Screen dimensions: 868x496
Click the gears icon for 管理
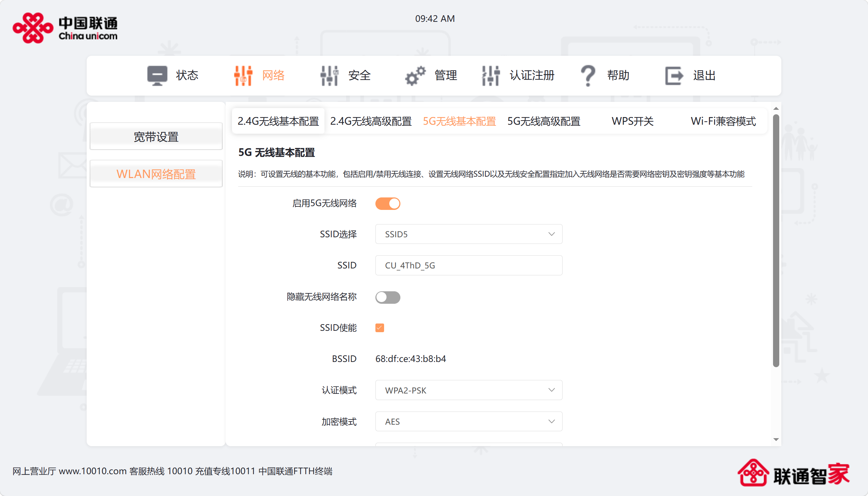coord(415,75)
